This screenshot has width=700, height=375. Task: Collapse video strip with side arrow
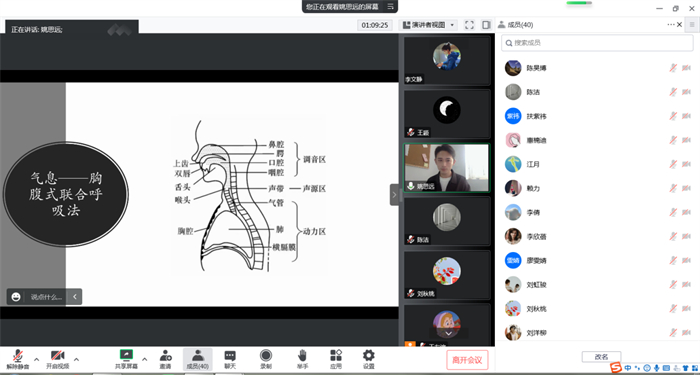pos(394,195)
